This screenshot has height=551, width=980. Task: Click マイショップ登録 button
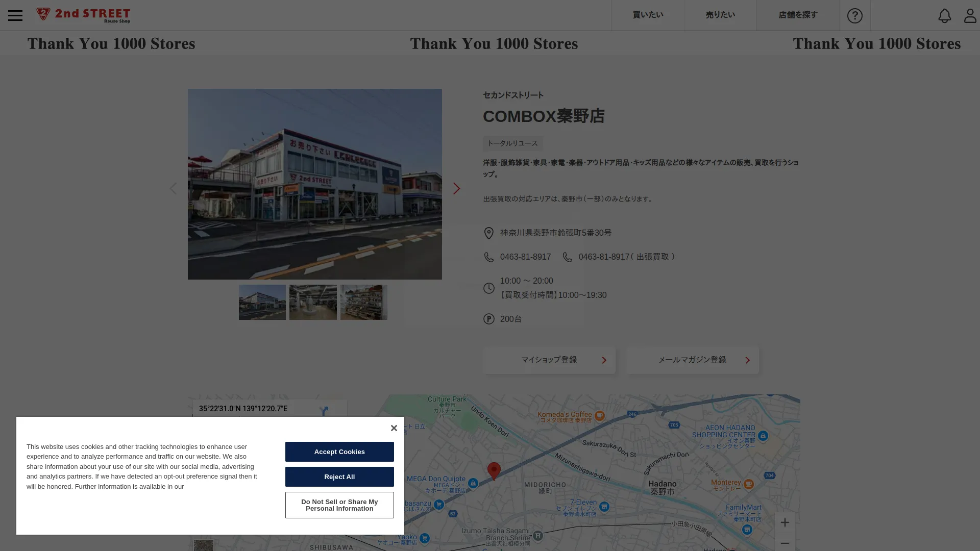[549, 360]
